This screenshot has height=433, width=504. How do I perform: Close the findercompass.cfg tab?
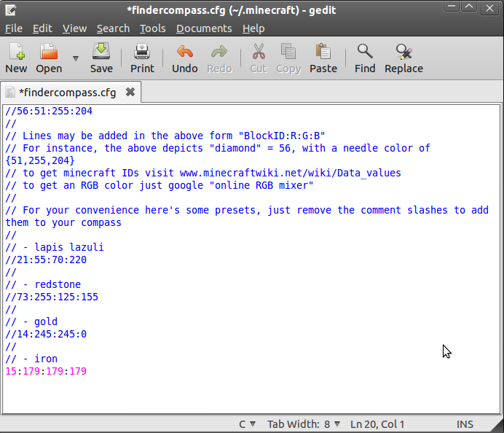(x=130, y=93)
